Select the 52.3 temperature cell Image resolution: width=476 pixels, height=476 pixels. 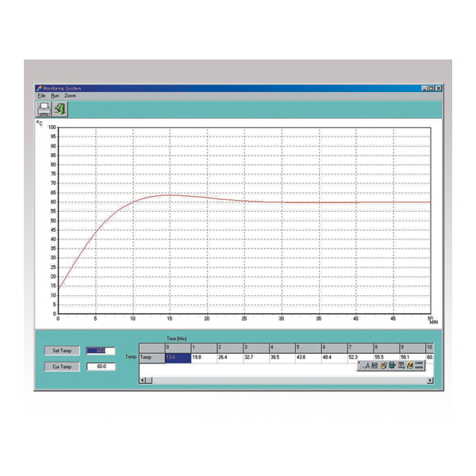(x=361, y=358)
